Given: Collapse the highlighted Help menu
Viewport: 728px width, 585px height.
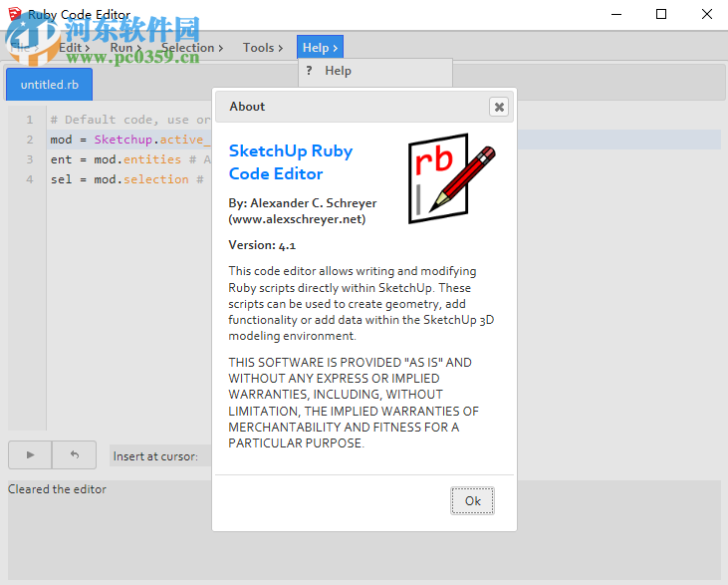Looking at the screenshot, I should coord(320,48).
